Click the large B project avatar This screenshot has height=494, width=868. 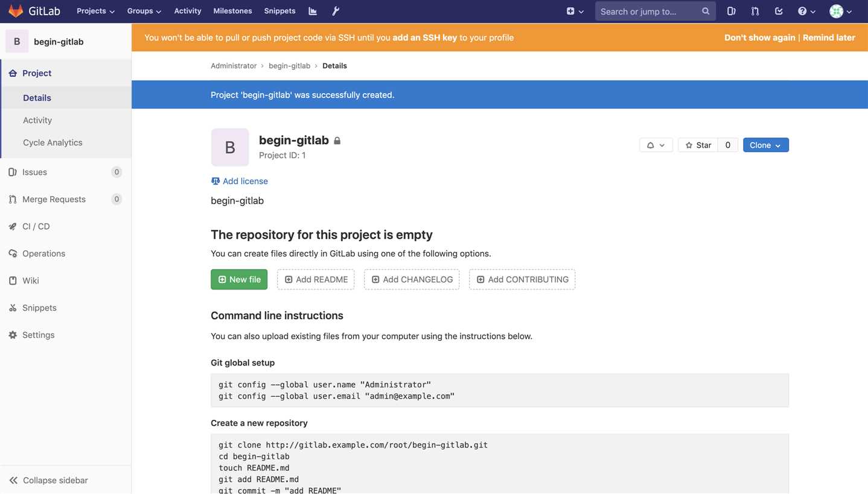pos(230,147)
